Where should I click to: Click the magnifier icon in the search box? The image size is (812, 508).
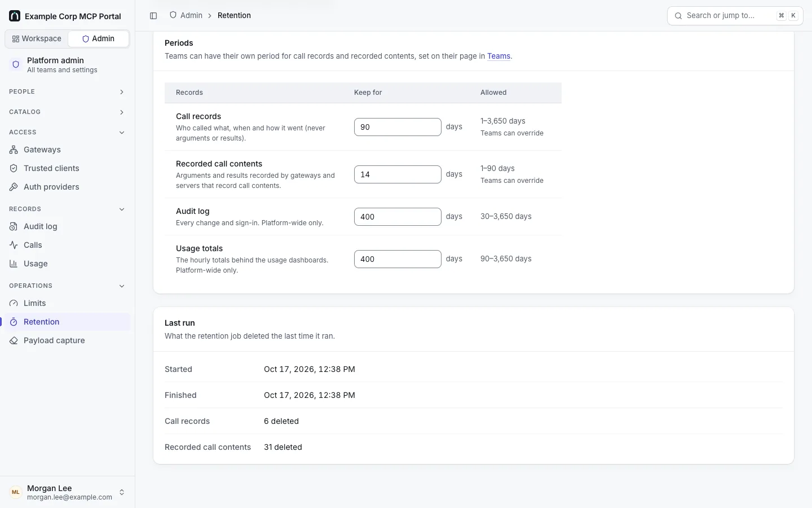point(678,16)
